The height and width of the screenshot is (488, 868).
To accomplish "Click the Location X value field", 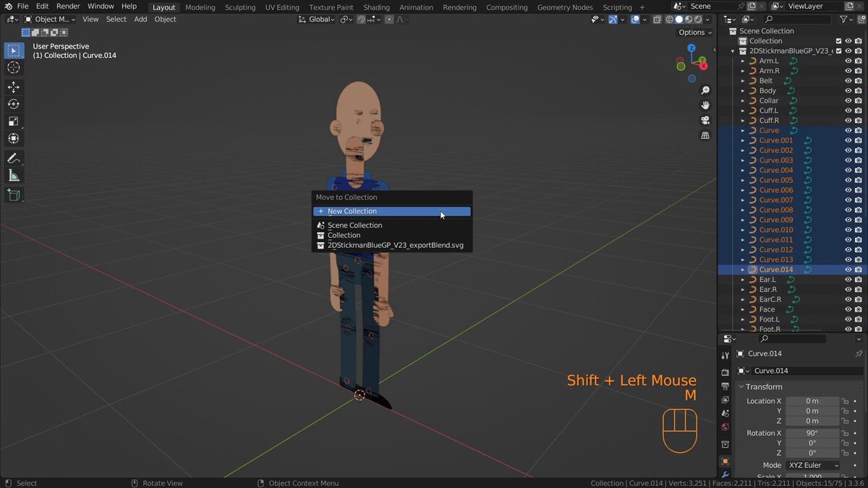I will [x=812, y=401].
